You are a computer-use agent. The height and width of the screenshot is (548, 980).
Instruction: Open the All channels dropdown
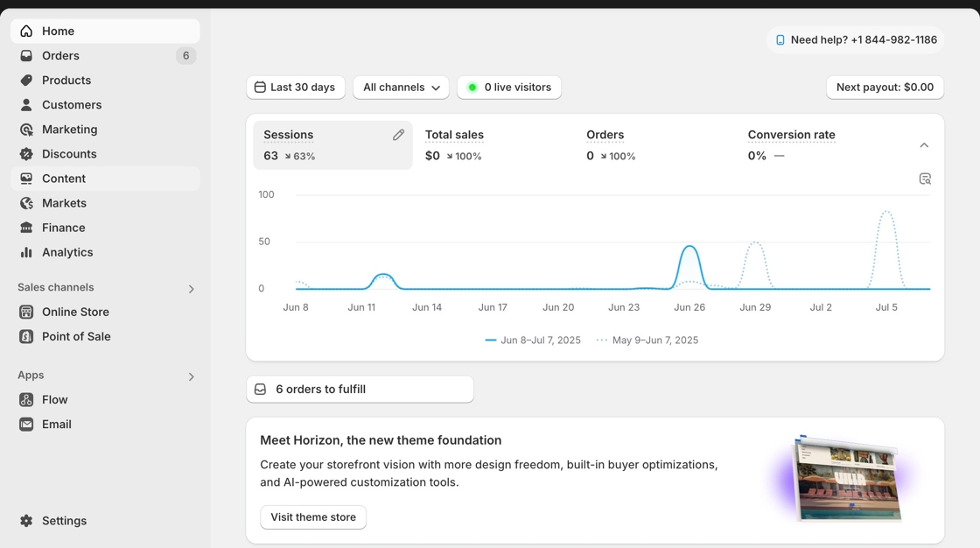(401, 88)
